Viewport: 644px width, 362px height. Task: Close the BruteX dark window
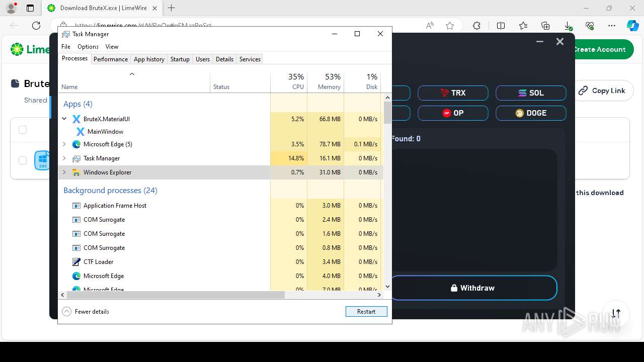560,42
